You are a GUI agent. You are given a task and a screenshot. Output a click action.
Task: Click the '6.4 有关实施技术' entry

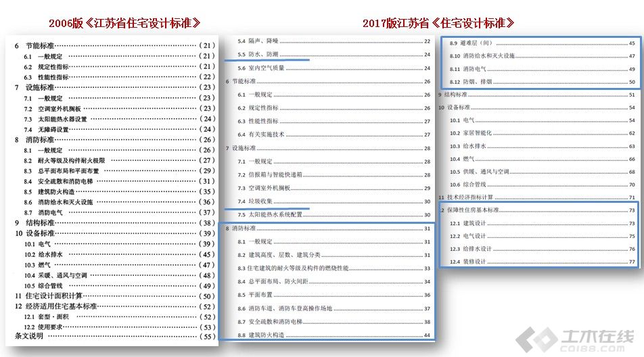tap(261, 135)
